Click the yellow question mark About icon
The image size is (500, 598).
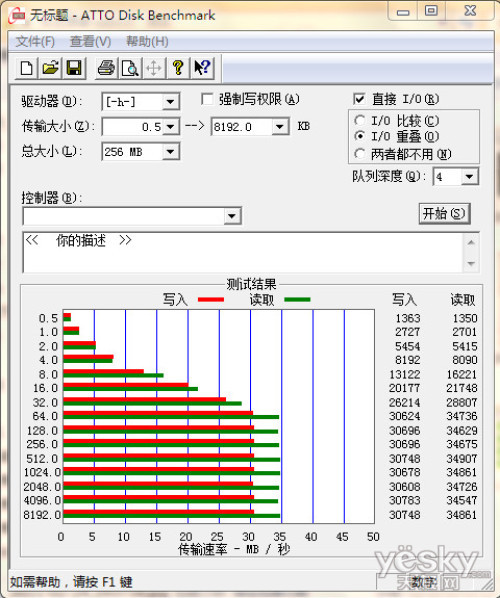[178, 68]
